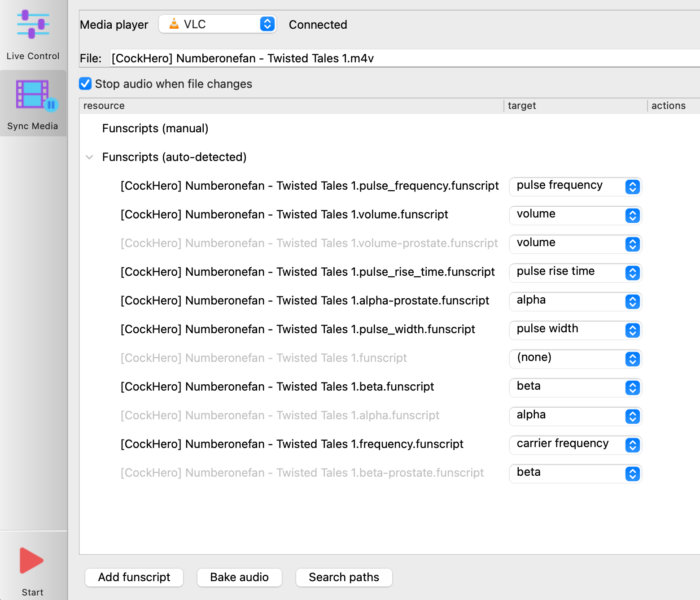Select the Twisted Tales 1.beta.funscript row
The width and height of the screenshot is (700, 600).
click(277, 387)
